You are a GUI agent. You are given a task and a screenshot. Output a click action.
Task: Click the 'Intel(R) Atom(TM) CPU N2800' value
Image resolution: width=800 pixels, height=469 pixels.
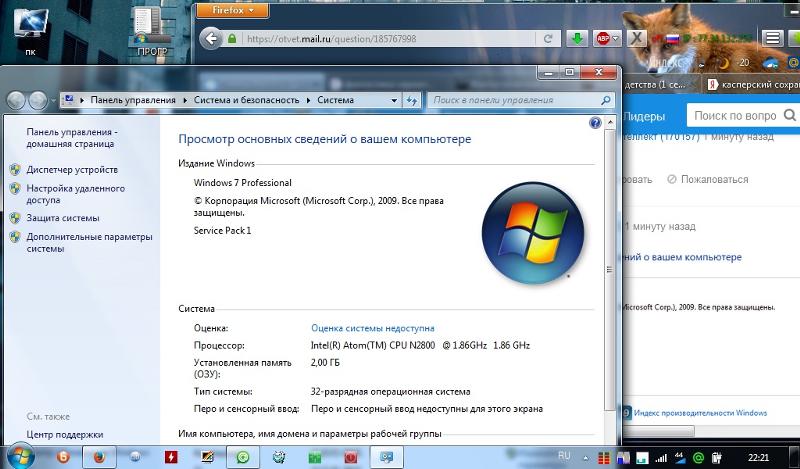pos(420,345)
